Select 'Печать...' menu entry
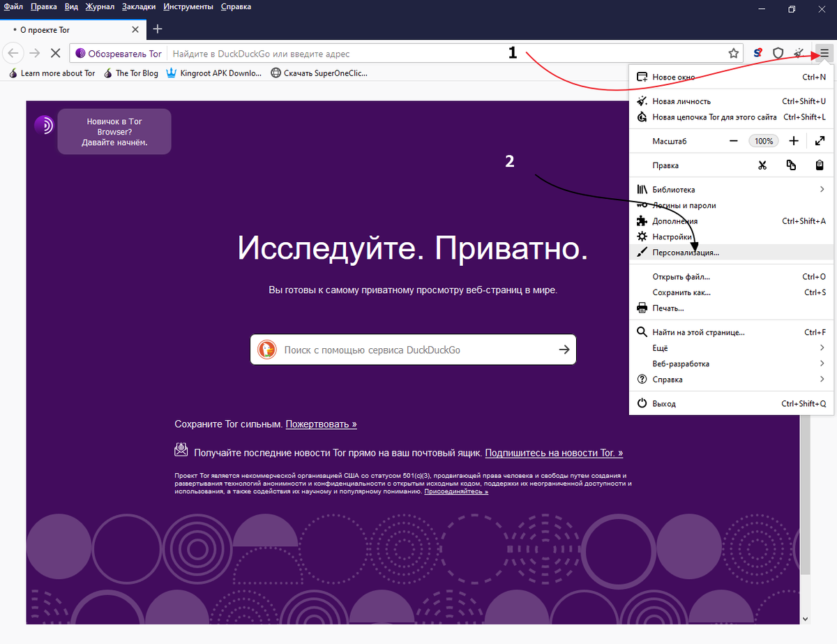 click(731, 308)
